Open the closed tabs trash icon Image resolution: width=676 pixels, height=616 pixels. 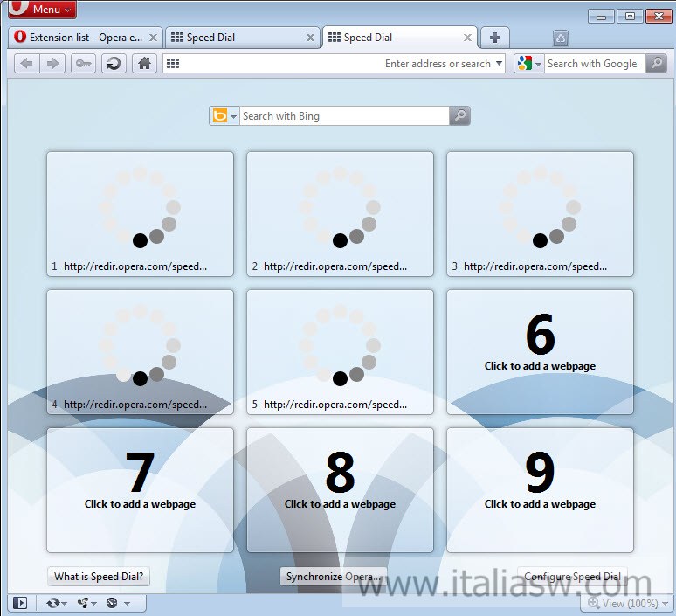[561, 38]
